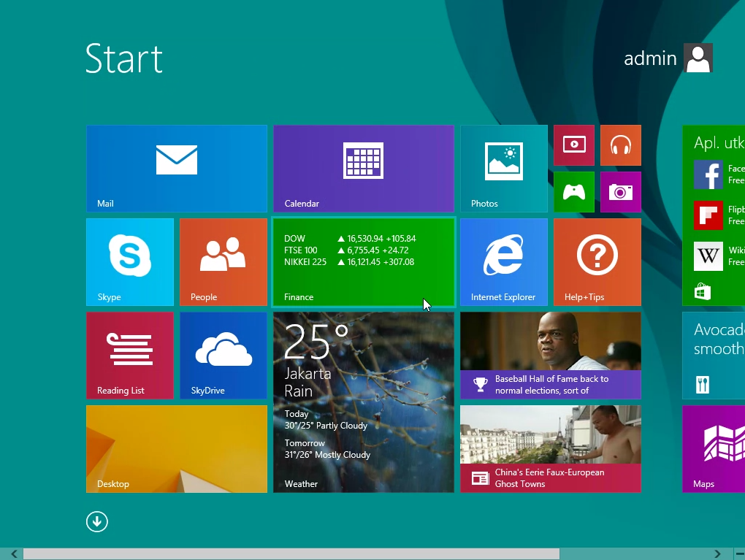
Task: Open the Reading List app
Action: pos(130,355)
